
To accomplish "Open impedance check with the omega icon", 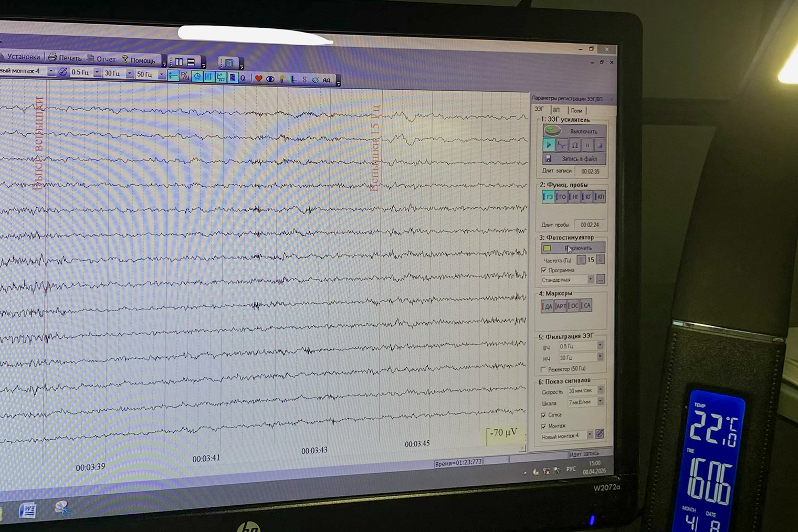I will point(574,145).
